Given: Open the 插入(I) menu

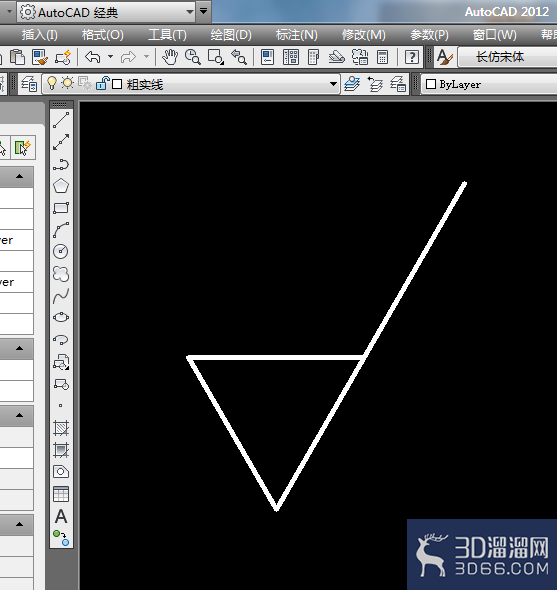Looking at the screenshot, I should tap(40, 35).
